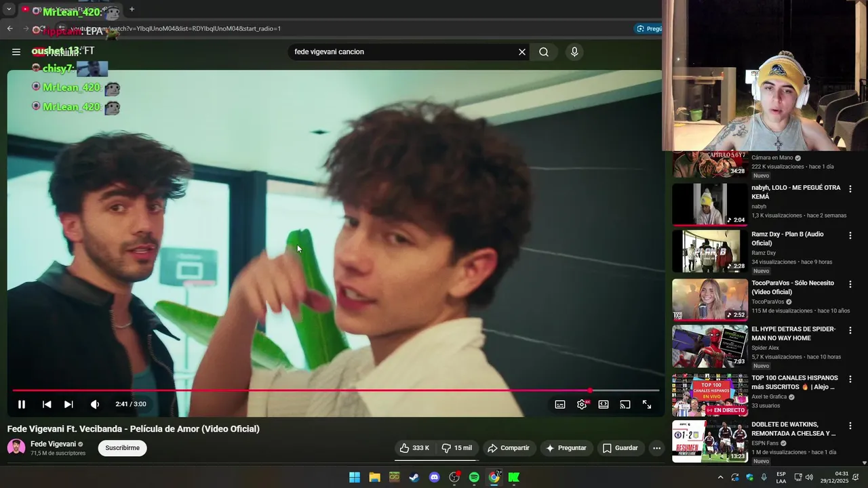Open options menu for 'EL HYPE DETRAS DE SPIDER-MAN'
The image size is (868, 488).
pos(850,330)
